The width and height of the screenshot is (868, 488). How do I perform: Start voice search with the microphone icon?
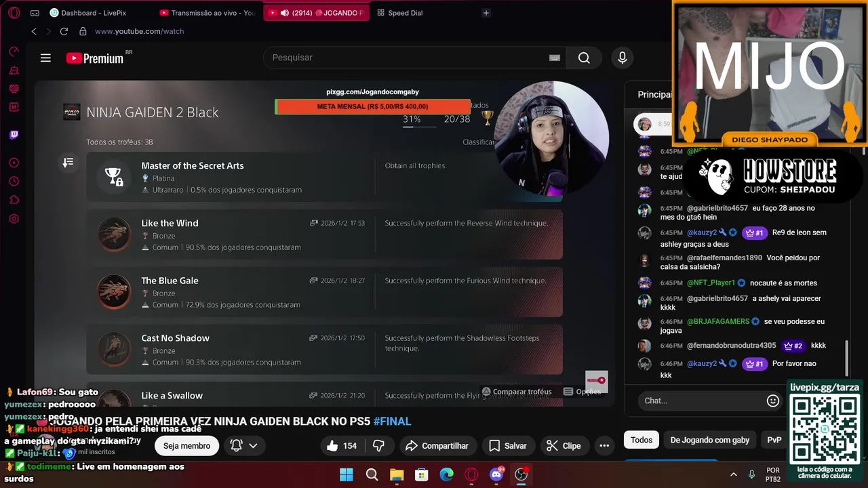point(623,58)
